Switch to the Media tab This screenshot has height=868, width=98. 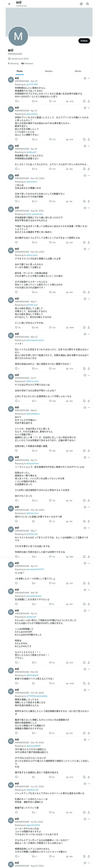pyautogui.click(x=78, y=71)
